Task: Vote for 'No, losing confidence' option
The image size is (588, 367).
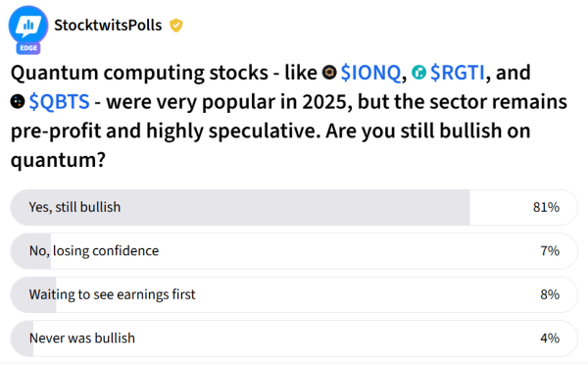Action: pos(294,251)
